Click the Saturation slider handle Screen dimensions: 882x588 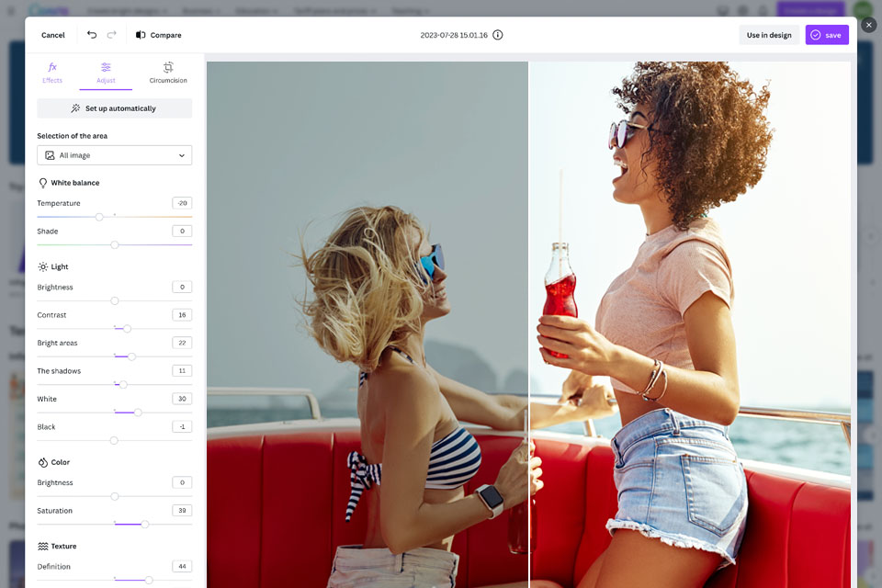coord(145,525)
